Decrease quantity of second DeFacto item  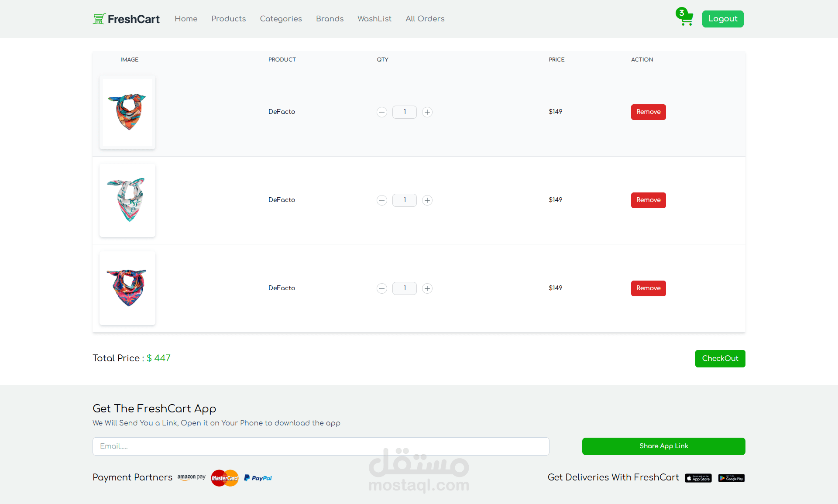382,200
